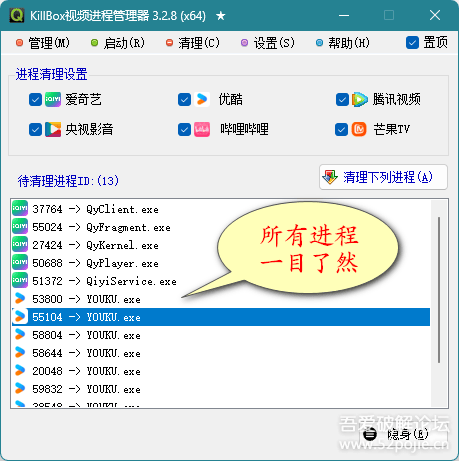
Task: Select row 59832 -> YOUKU.exe
Action: click(x=221, y=389)
